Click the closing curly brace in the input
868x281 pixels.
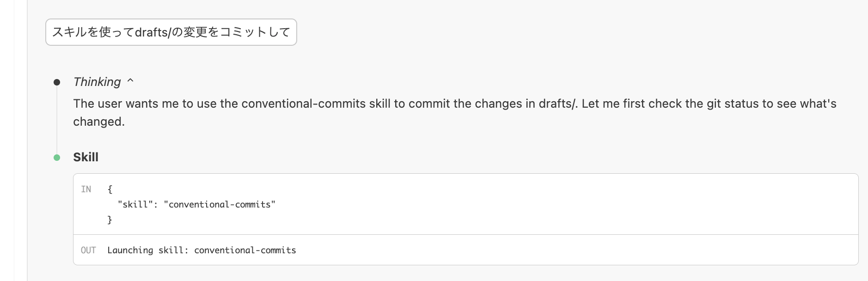click(x=110, y=220)
